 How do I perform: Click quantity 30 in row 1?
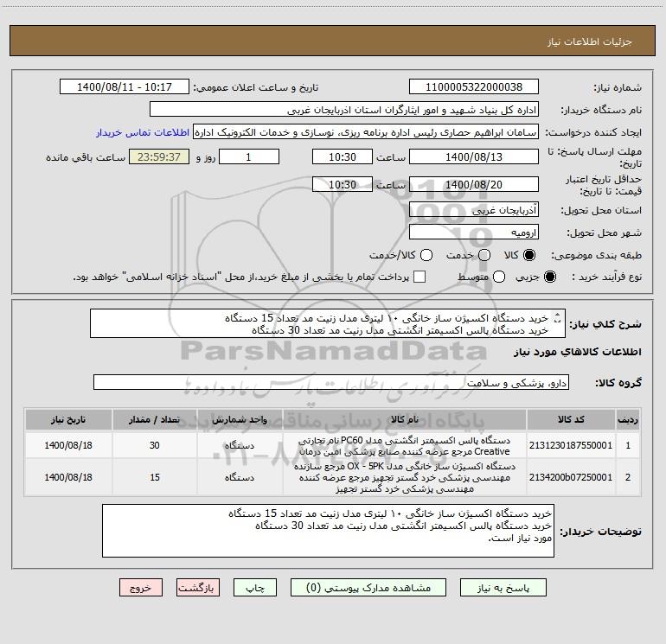pos(155,445)
